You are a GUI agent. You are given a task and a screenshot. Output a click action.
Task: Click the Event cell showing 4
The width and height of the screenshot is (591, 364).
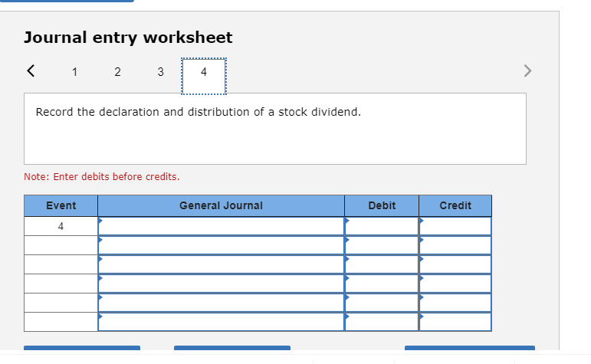pyautogui.click(x=61, y=226)
